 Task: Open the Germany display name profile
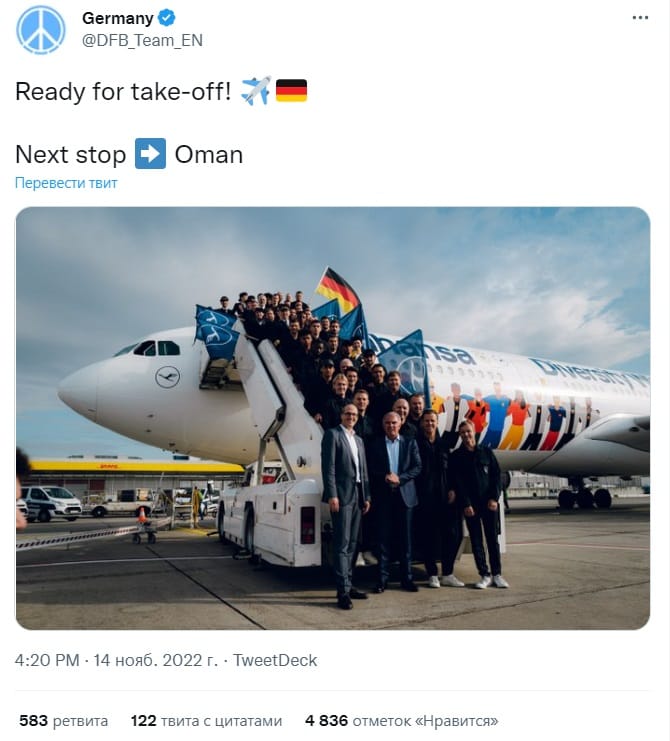[118, 18]
